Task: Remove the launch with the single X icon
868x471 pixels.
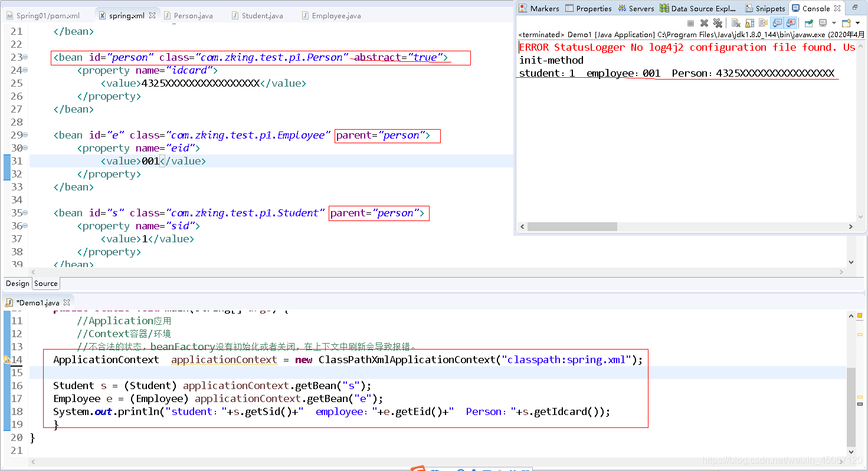Action: (704, 23)
